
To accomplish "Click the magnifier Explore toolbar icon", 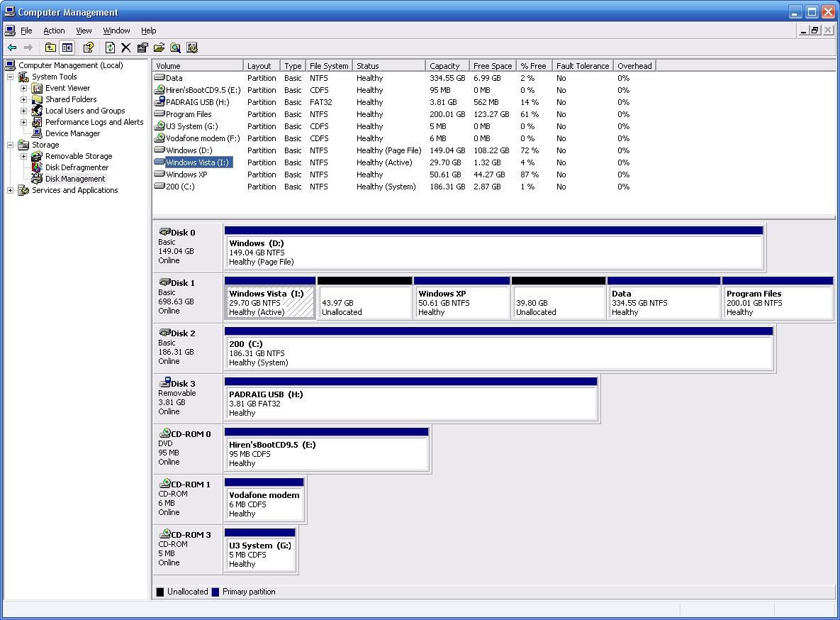I will point(175,48).
